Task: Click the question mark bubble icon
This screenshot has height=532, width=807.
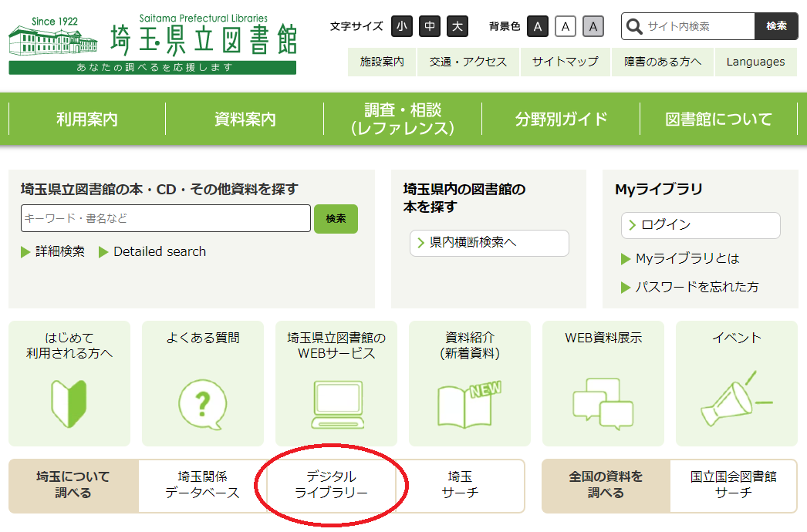Action: tap(203, 405)
